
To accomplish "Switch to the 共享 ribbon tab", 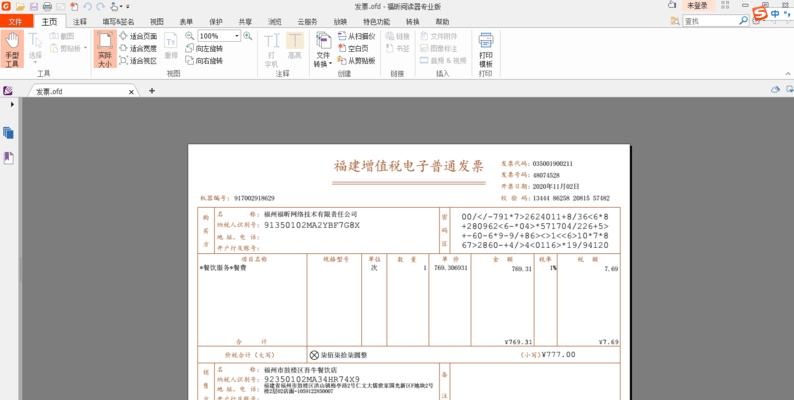I will click(x=245, y=22).
